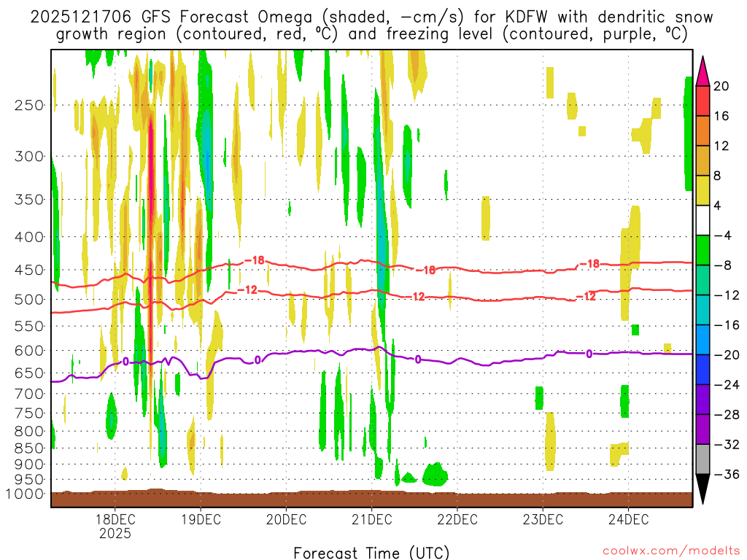
Task: Click the leftmost red -18 contour label
Action: pyautogui.click(x=253, y=260)
